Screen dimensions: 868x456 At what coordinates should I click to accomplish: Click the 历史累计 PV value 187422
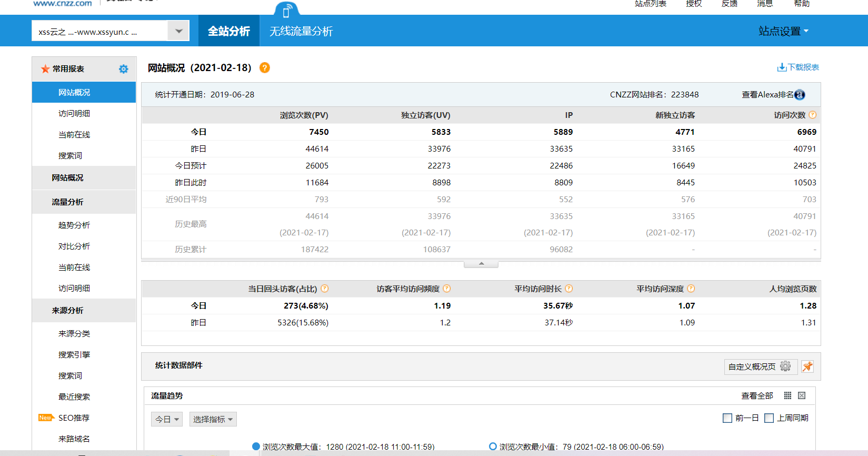pos(315,250)
